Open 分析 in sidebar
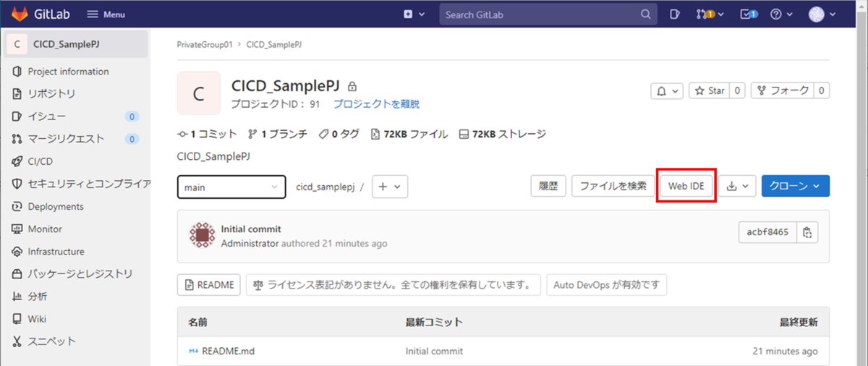The width and height of the screenshot is (868, 366). pos(38,297)
